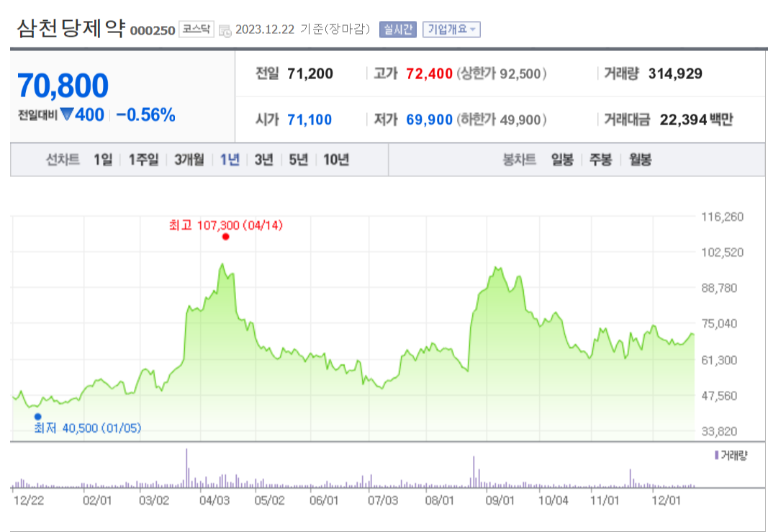Click the -0.56% change value
Screen dimensions: 768x532
click(145, 115)
